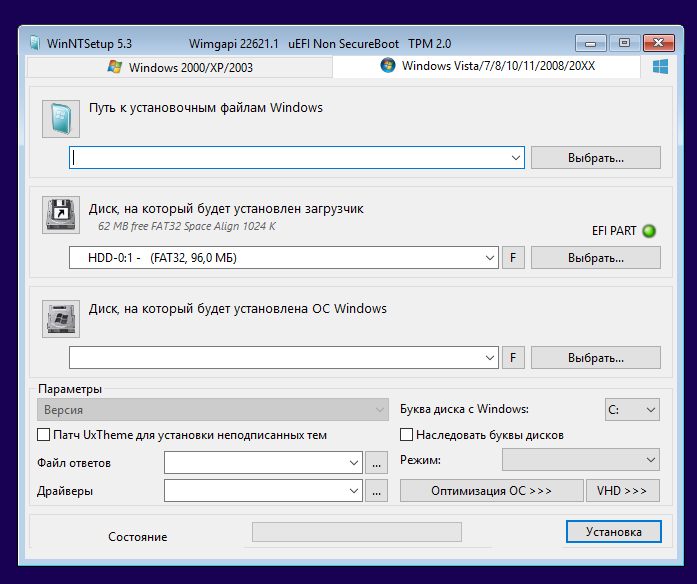Click the 62 MB free FAT32 info text
Screen dimensions: 697x584
point(187,226)
